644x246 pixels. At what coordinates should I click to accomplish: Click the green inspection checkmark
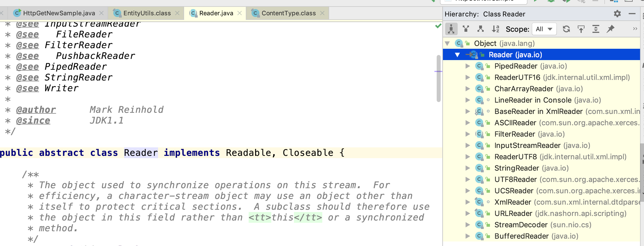pyautogui.click(x=438, y=26)
